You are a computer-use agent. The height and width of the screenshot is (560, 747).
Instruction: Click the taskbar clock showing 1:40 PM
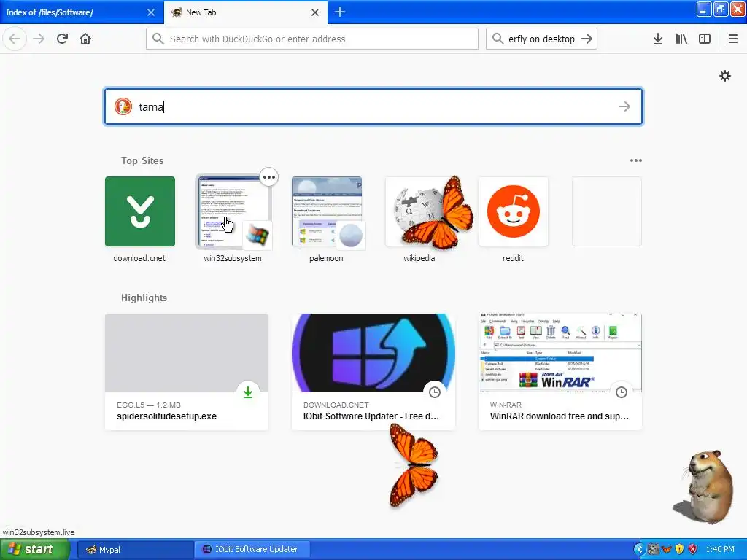coord(720,550)
